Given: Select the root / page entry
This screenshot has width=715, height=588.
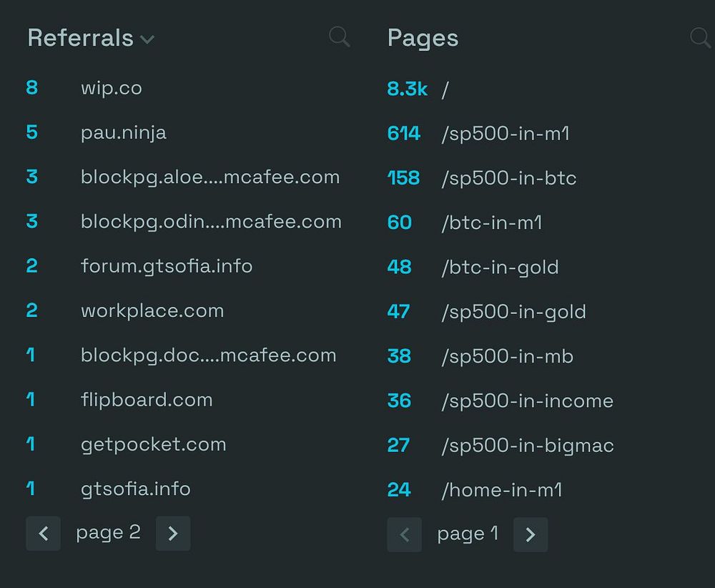Looking at the screenshot, I should [x=445, y=90].
